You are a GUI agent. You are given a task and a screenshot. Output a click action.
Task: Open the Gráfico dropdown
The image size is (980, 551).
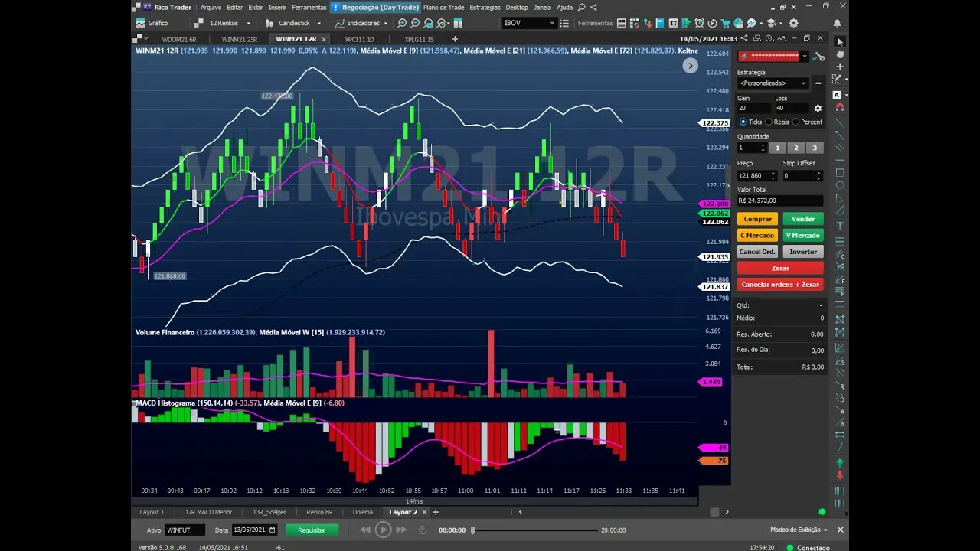point(153,23)
